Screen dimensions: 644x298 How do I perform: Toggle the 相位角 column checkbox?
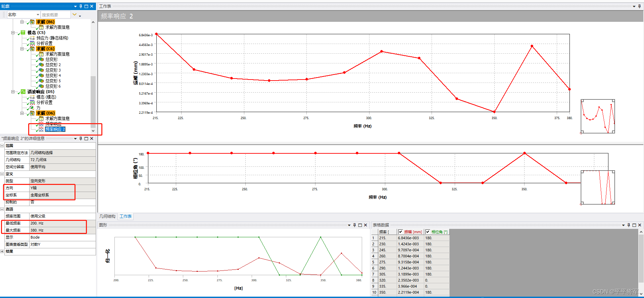428,232
